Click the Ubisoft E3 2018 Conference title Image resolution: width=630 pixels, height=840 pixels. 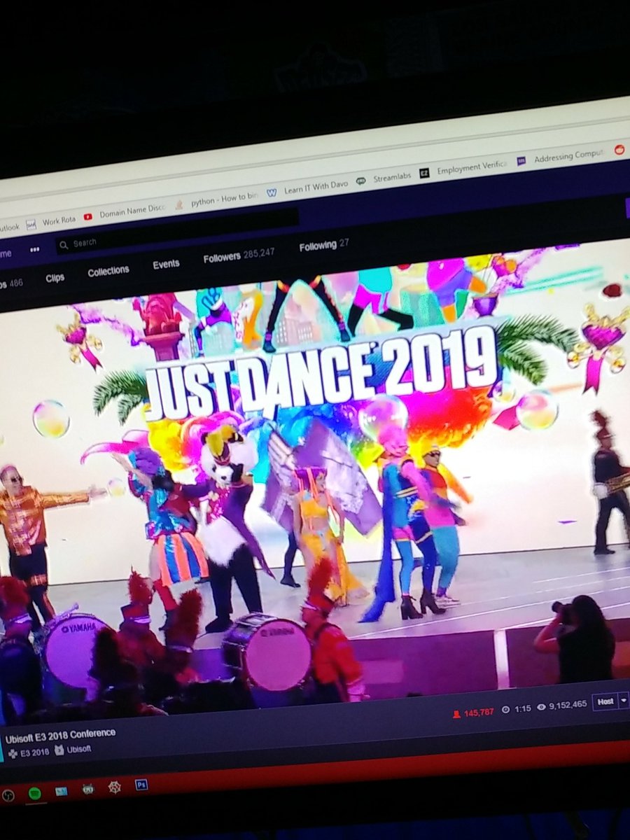[60, 736]
